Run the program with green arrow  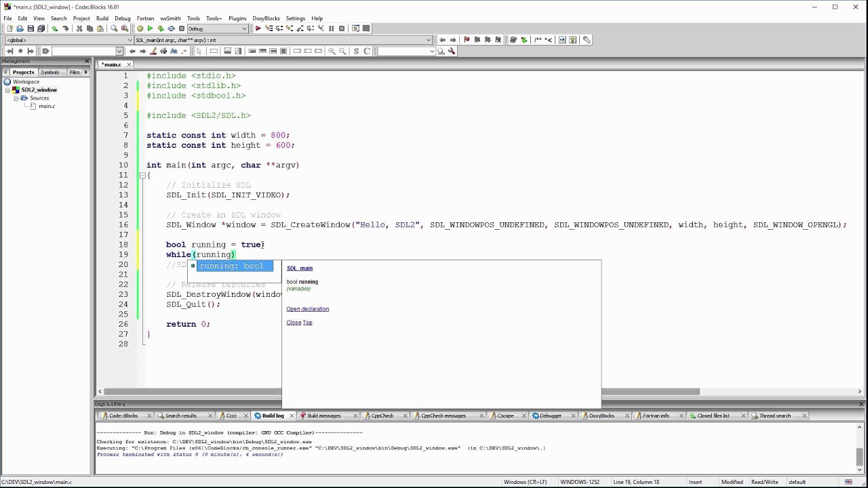(x=150, y=28)
